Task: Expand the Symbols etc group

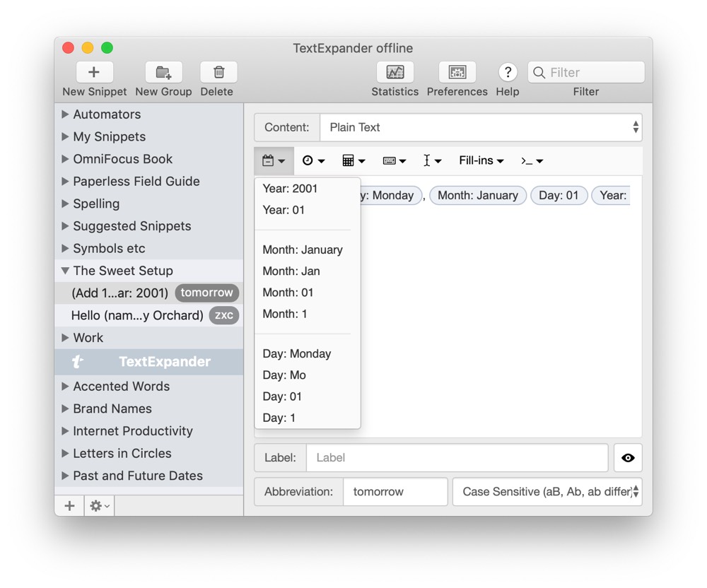Action: [65, 248]
